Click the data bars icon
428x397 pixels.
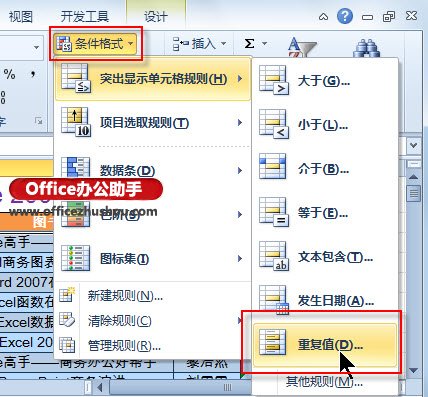coord(76,167)
